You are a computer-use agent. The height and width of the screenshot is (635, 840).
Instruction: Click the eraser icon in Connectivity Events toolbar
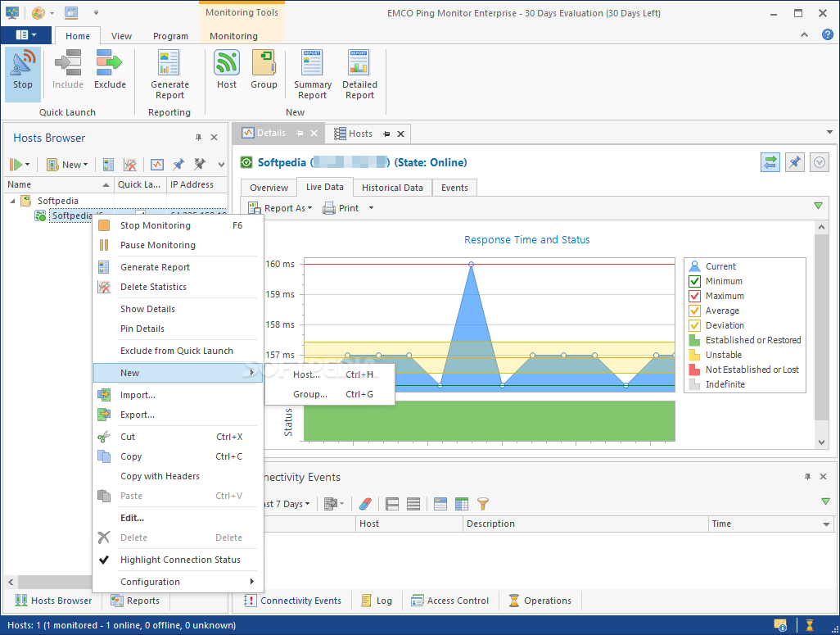coord(365,504)
